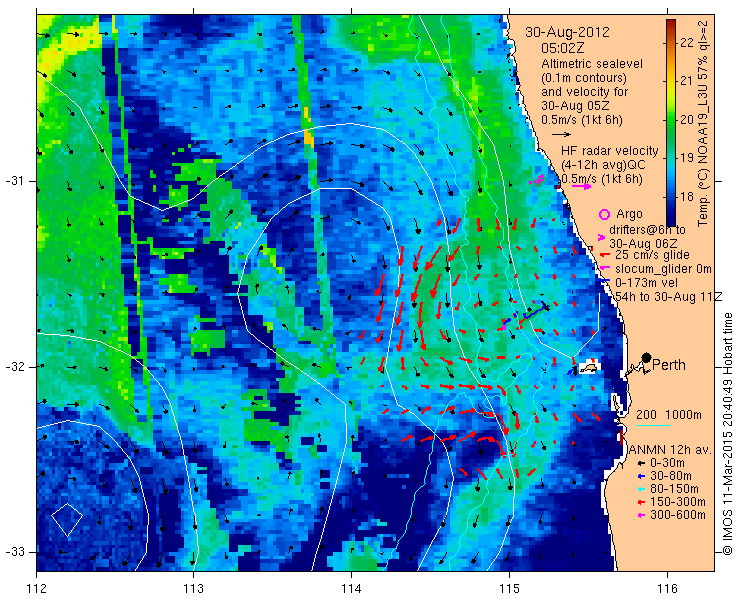This screenshot has height=600, width=740.
Task: Click the colorbar tick label 19
Action: (x=687, y=158)
